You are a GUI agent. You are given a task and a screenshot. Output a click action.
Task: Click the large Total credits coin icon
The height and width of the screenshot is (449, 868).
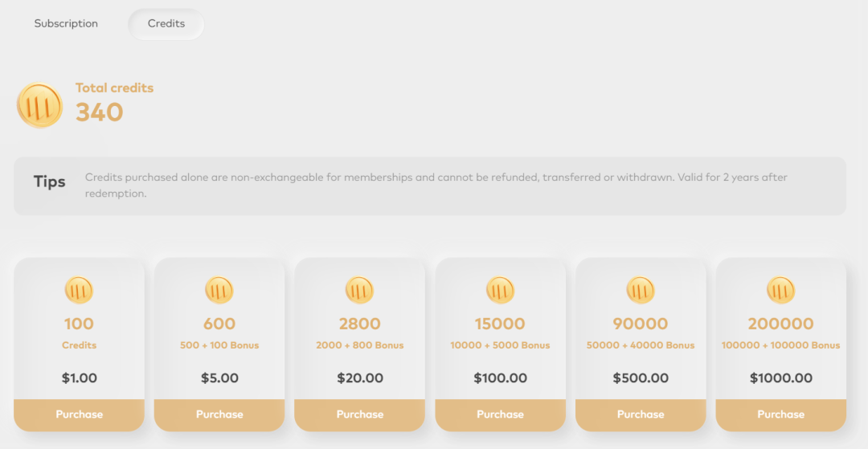[x=40, y=105]
